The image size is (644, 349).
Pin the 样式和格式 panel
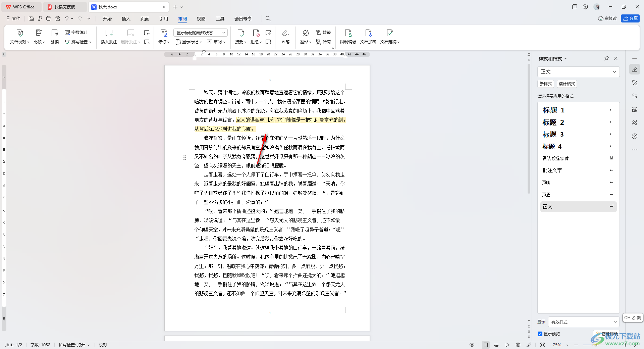606,58
